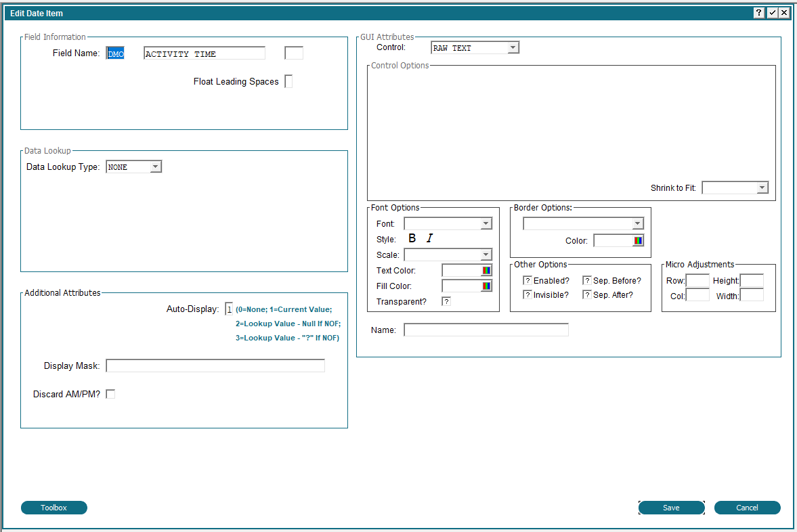
Task: Click the DMO field name prefix box
Action: click(115, 53)
